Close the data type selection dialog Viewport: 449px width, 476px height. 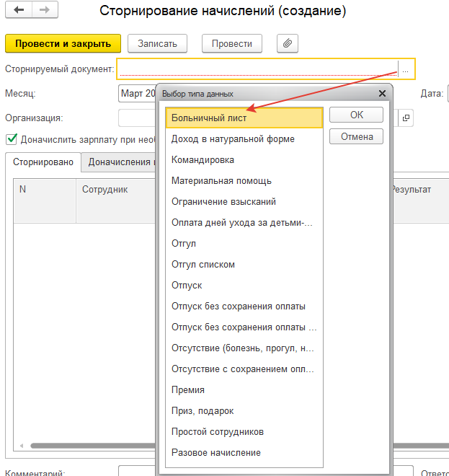coord(382,94)
